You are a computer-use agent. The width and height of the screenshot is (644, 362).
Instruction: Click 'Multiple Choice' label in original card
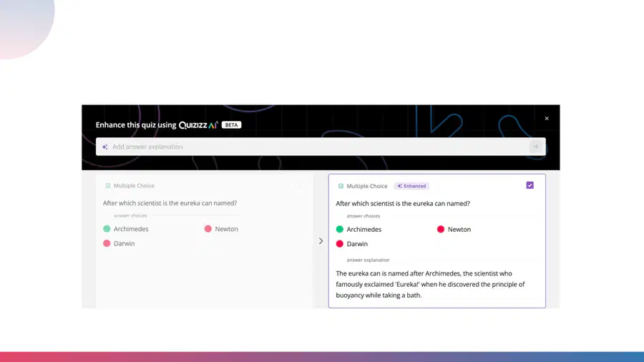(x=134, y=185)
